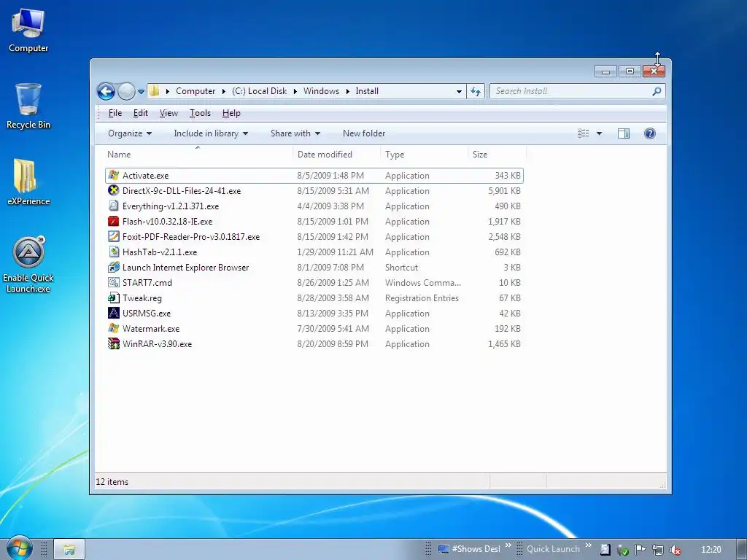Navigate to Computer in the address bar
This screenshot has width=747, height=560.
[x=196, y=91]
